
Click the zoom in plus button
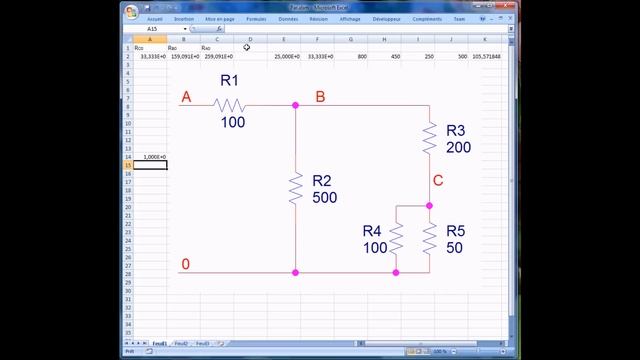click(x=502, y=351)
